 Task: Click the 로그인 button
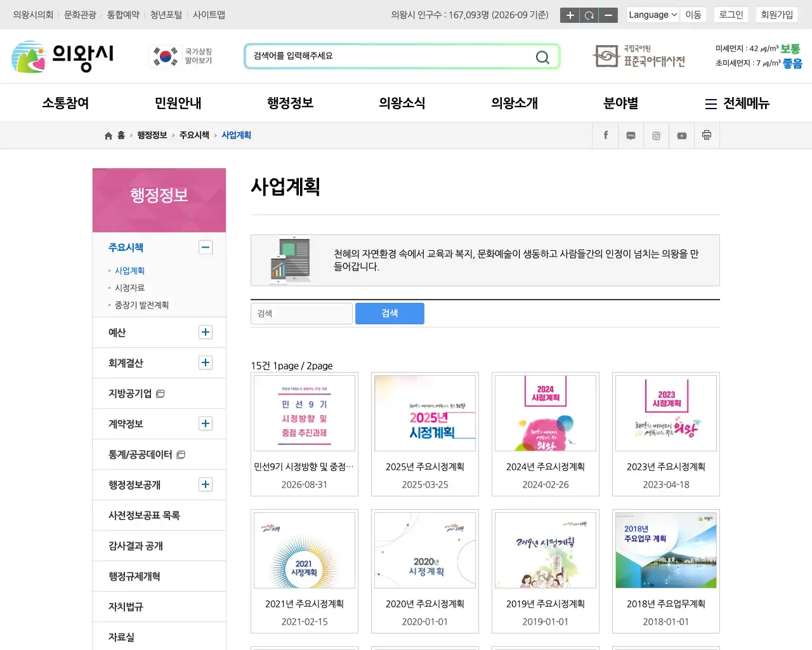[731, 15]
